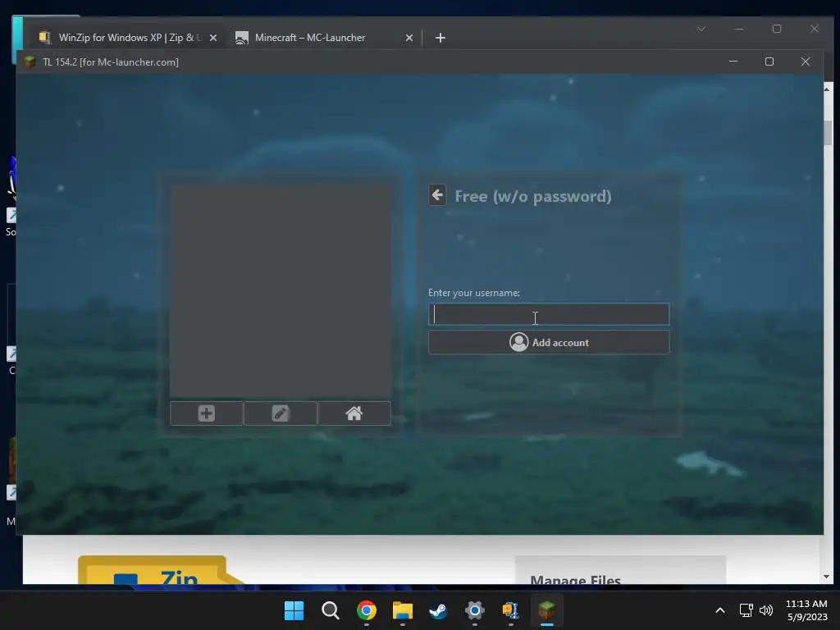Viewport: 840px width, 630px height.
Task: Open the network status tray icon
Action: click(x=746, y=610)
